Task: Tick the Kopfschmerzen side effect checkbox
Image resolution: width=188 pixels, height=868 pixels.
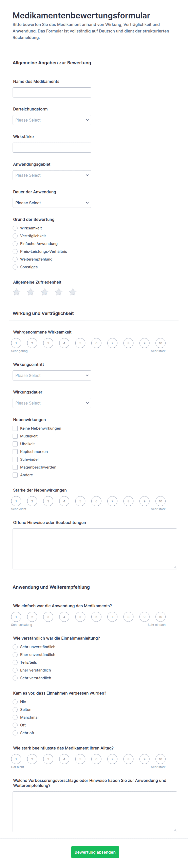Action: (x=15, y=452)
